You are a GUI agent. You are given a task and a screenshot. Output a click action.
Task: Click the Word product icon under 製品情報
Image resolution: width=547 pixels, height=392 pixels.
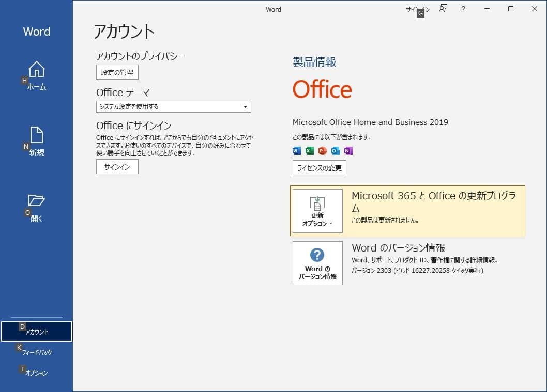(x=296, y=150)
